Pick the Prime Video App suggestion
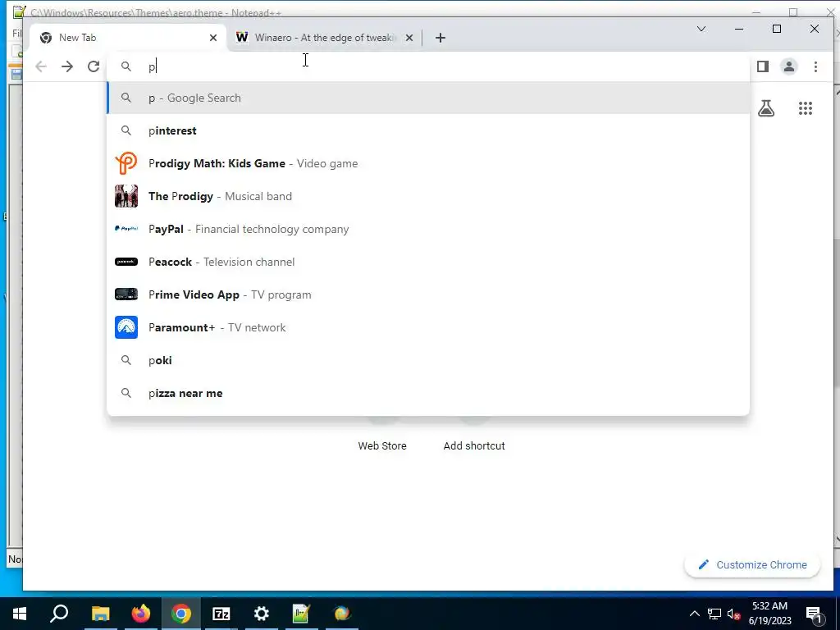840x630 pixels. 428,294
